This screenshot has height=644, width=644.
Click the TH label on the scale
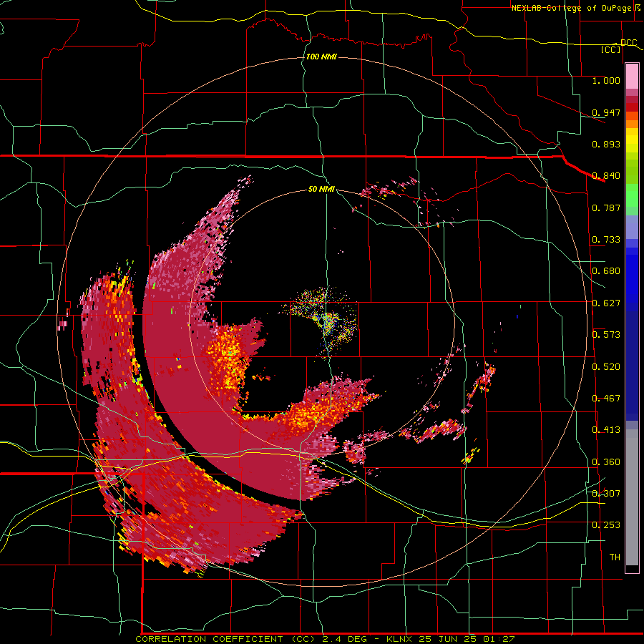coord(615,557)
